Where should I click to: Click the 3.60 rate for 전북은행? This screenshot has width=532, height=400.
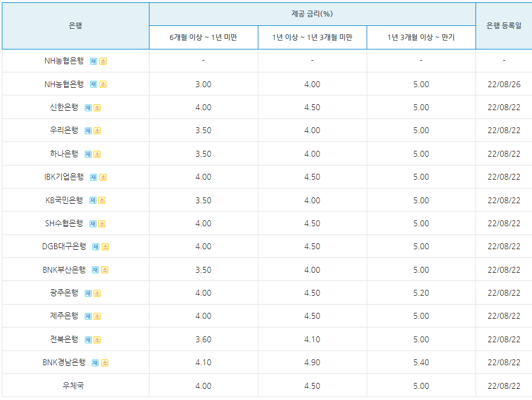[x=203, y=339]
